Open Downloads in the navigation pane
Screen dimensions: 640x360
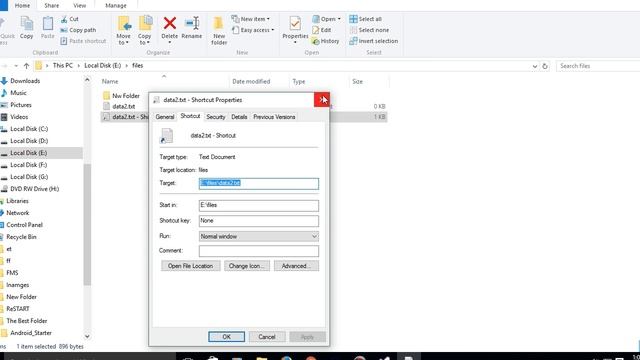pyautogui.click(x=25, y=81)
